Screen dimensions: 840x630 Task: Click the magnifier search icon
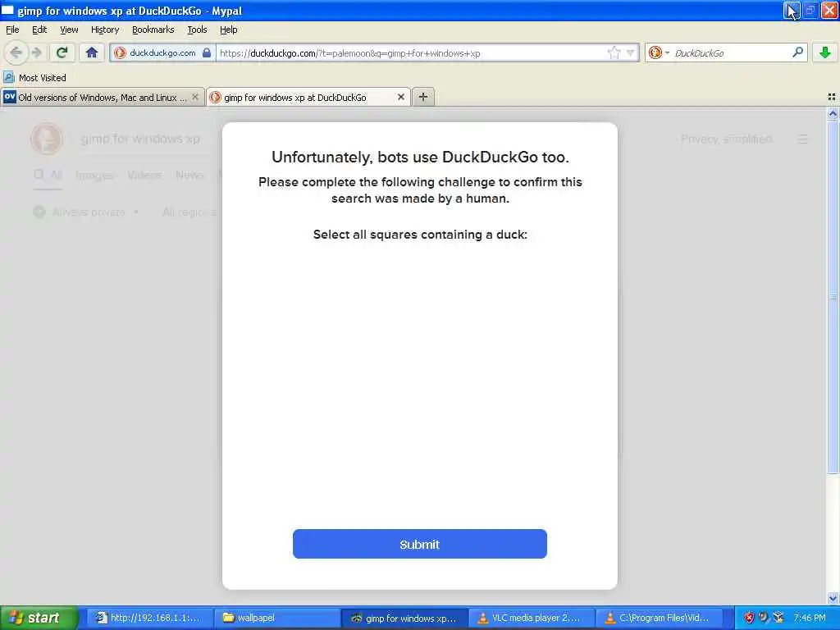(797, 52)
